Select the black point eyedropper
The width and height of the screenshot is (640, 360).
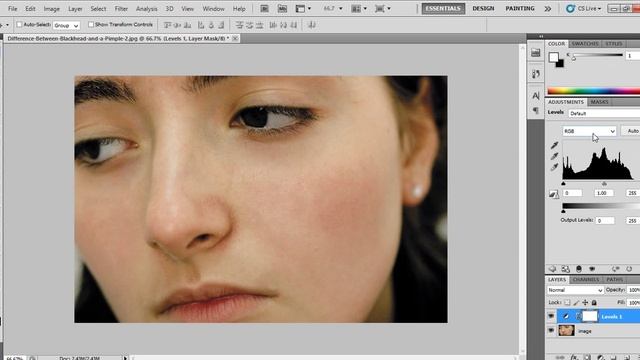554,145
